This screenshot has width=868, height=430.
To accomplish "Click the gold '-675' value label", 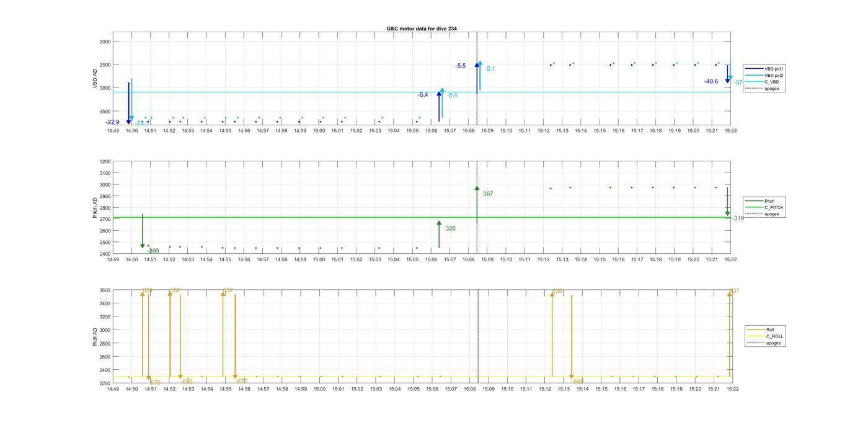I will tap(155, 383).
